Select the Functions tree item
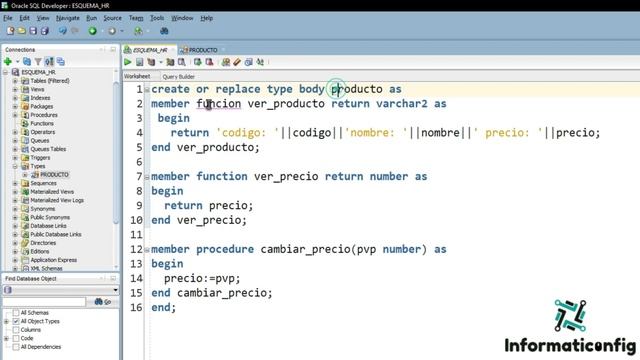Screen dimensions: 640x360 (x=42, y=123)
